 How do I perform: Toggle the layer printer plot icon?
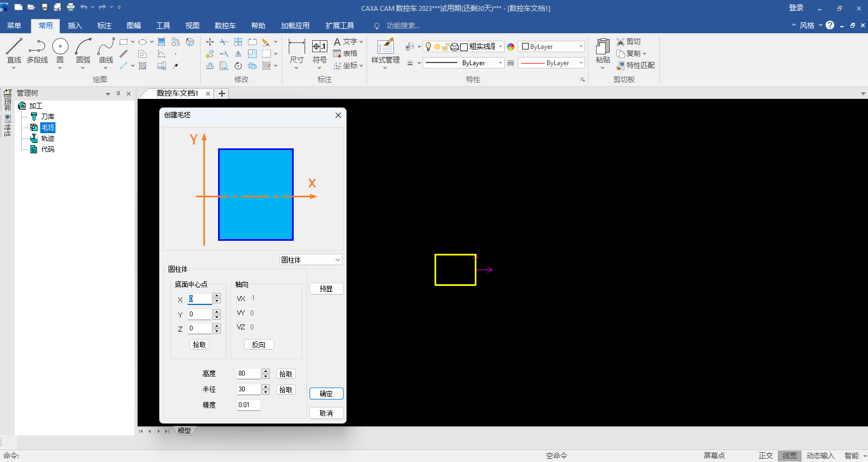tap(455, 47)
